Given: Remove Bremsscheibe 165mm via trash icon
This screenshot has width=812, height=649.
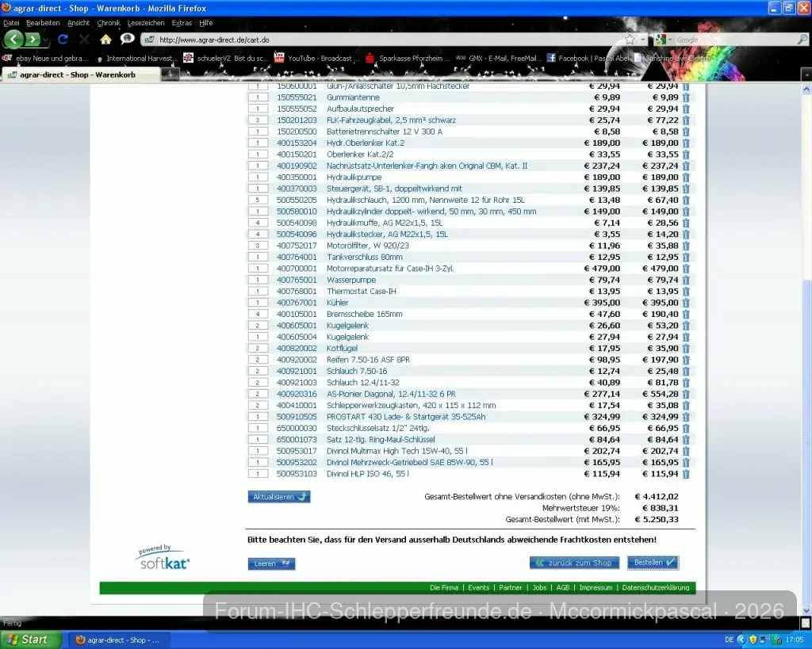Looking at the screenshot, I should click(x=686, y=314).
